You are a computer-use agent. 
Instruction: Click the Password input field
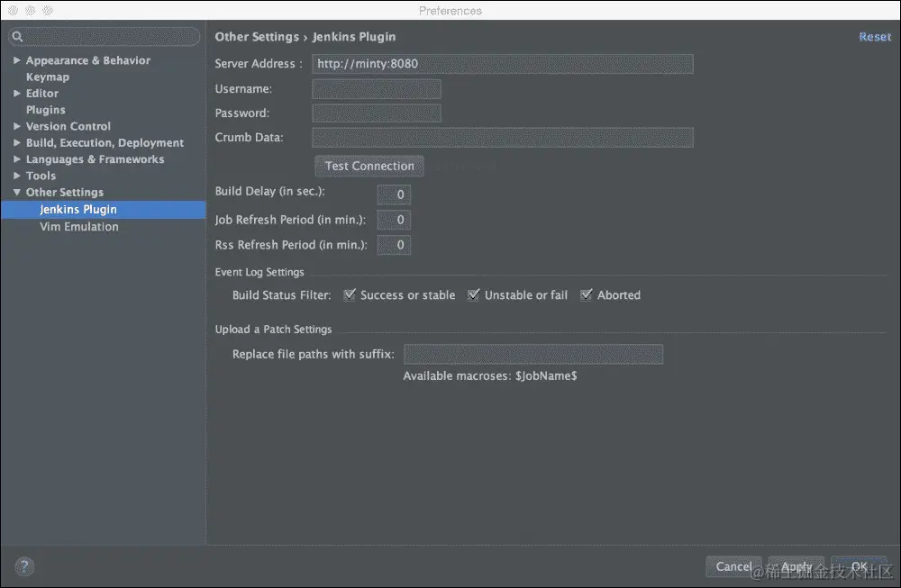click(377, 113)
